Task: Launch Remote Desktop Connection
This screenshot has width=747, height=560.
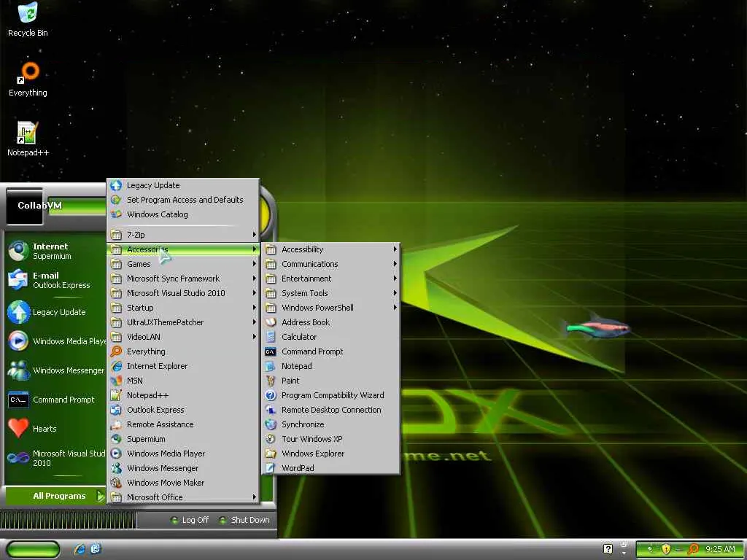Action: (331, 410)
